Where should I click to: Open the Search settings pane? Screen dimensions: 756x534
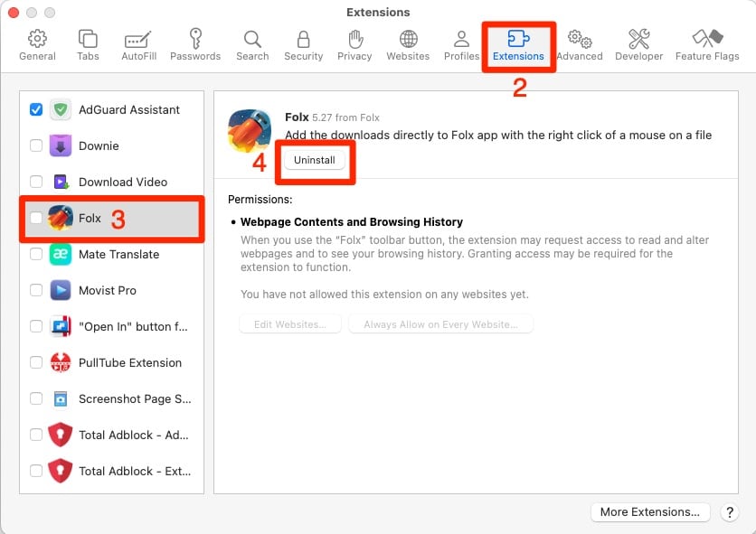[252, 45]
